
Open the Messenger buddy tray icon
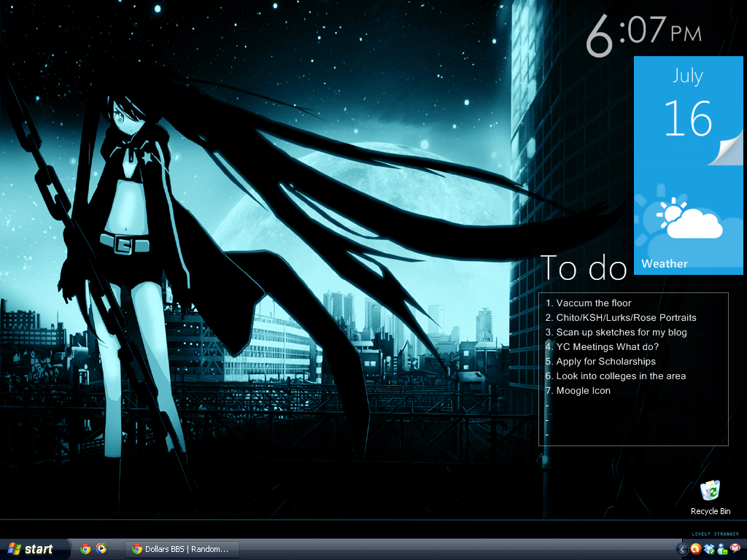coord(722,550)
